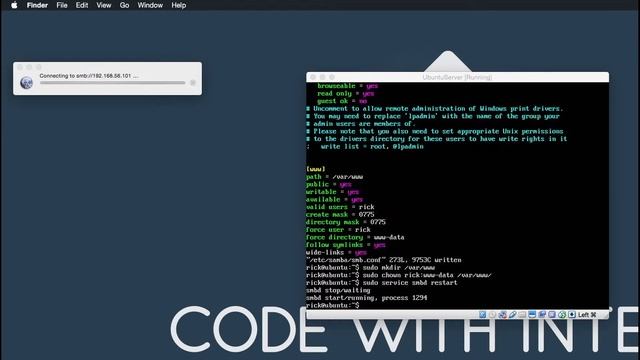The image size is (640, 360).
Task: Click the 'guest ok = no' line
Action: [342, 101]
